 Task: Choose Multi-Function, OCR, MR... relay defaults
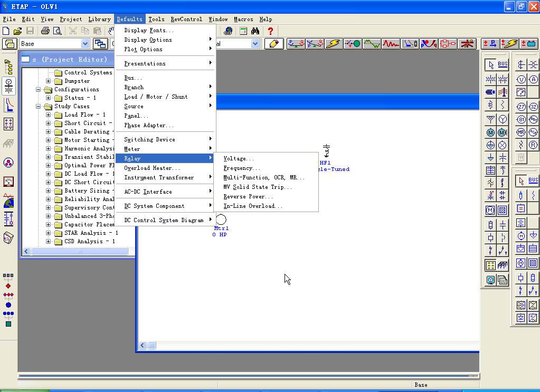(x=266, y=178)
